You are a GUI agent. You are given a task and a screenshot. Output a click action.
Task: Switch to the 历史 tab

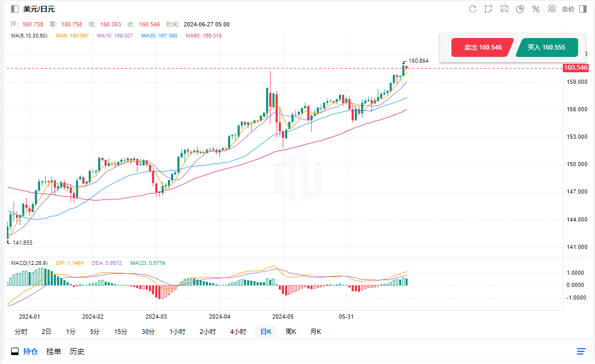77,351
